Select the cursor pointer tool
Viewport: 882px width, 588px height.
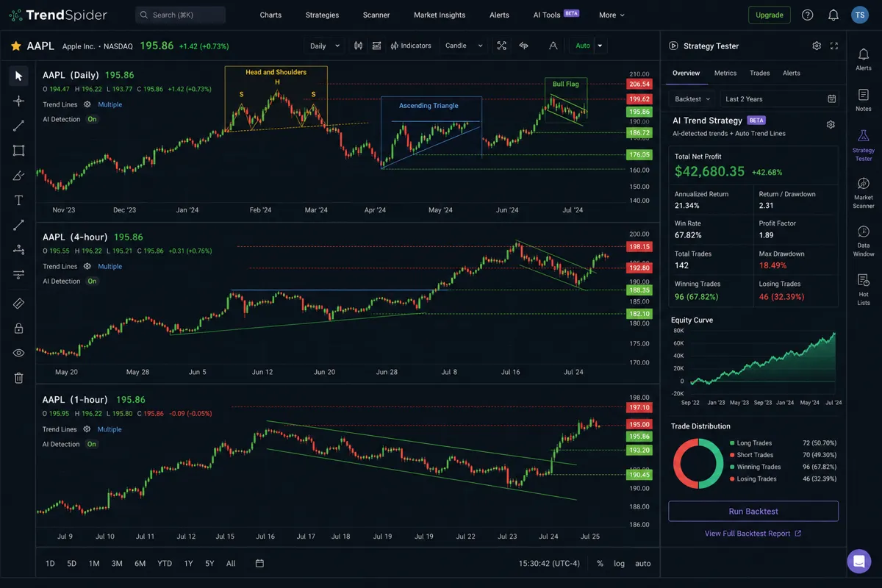point(18,76)
